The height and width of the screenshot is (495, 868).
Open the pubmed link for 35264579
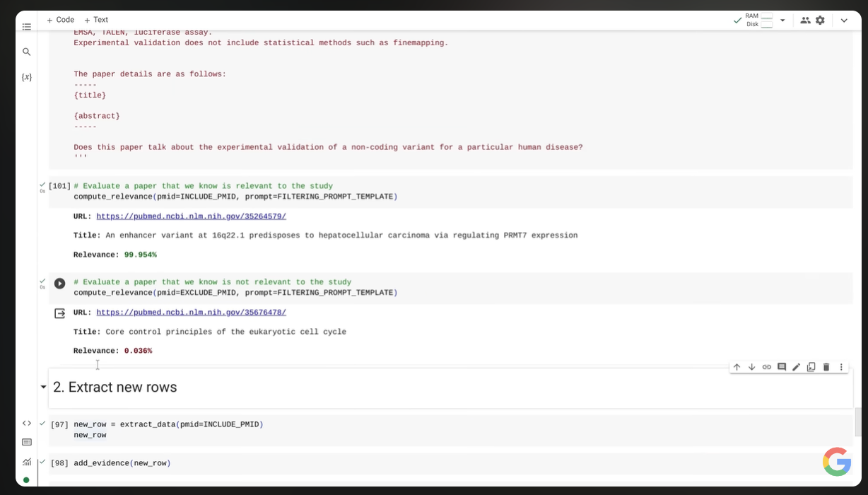point(191,216)
